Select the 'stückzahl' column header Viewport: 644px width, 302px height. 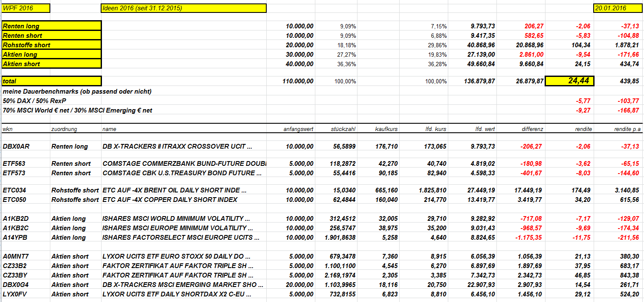pos(343,129)
